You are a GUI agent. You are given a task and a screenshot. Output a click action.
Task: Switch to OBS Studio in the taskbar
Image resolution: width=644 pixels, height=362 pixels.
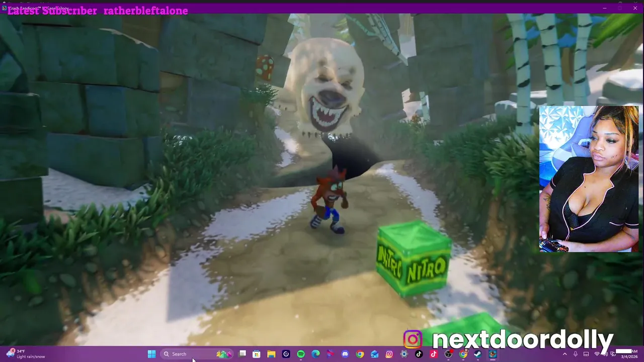[x=448, y=354]
